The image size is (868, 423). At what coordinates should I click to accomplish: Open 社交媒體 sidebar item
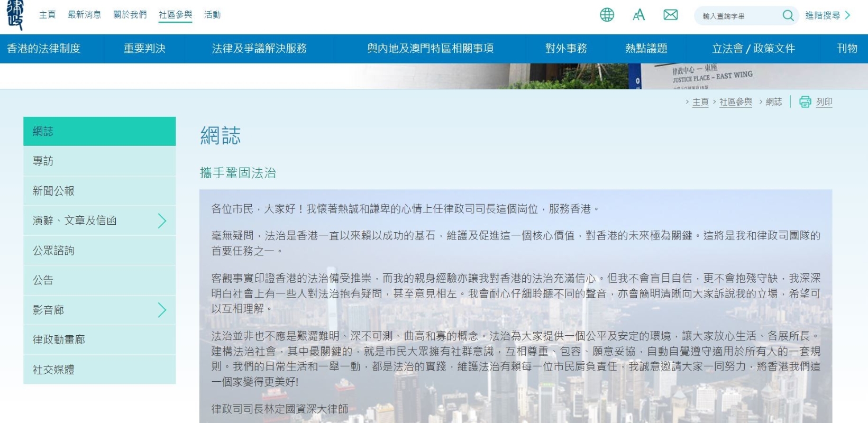53,370
